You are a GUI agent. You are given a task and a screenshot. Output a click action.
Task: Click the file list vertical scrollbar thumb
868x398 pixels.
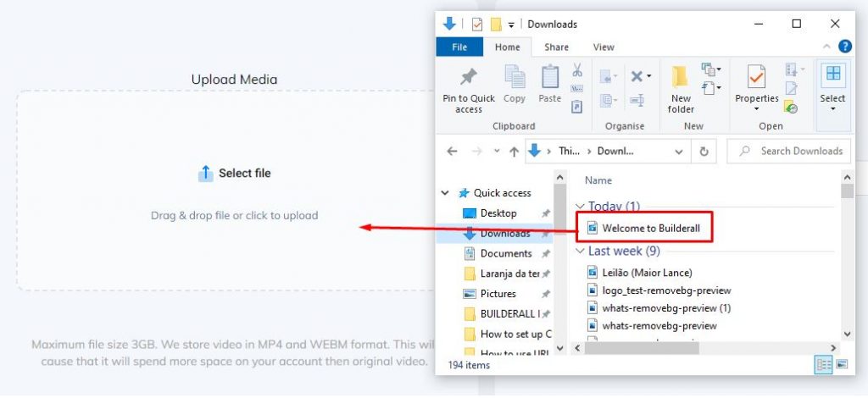(x=847, y=191)
